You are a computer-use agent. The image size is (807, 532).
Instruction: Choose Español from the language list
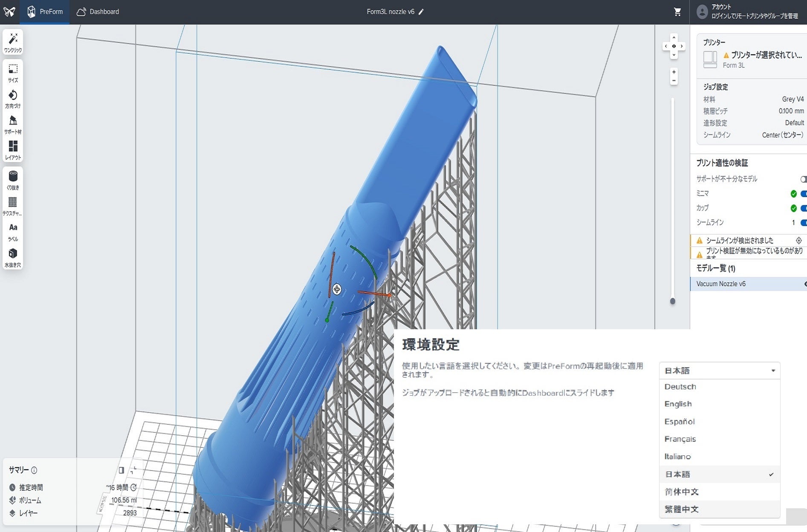click(720, 422)
